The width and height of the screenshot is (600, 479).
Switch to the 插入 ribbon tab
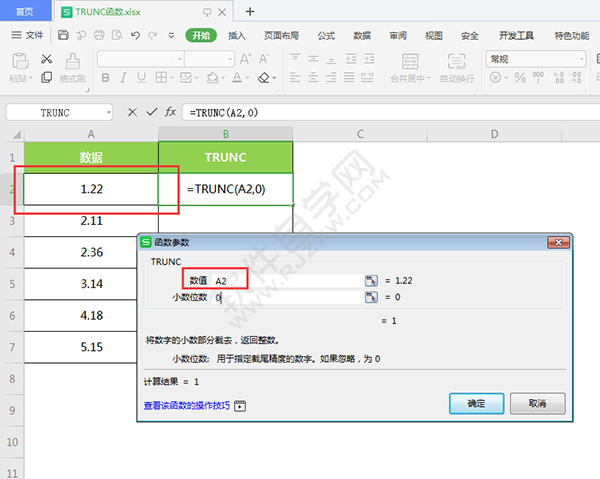pyautogui.click(x=237, y=35)
